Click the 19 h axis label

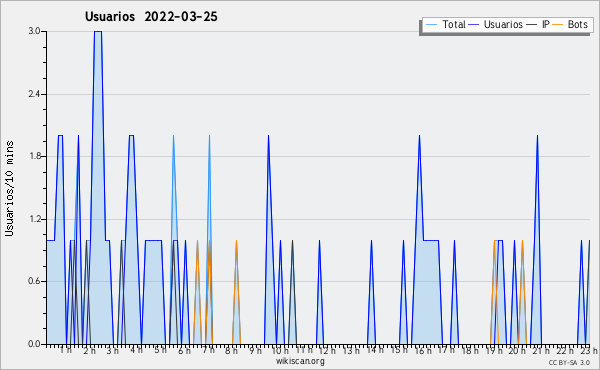(494, 350)
